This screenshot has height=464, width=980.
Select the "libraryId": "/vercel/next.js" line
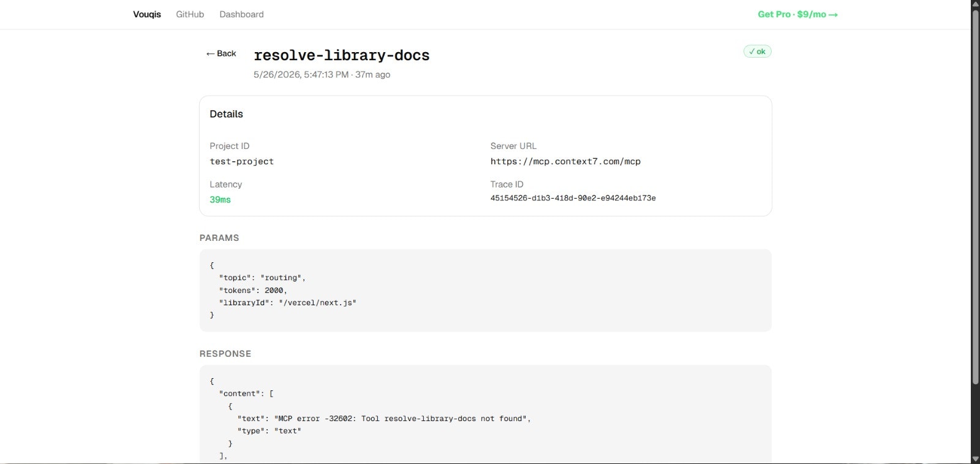point(288,303)
